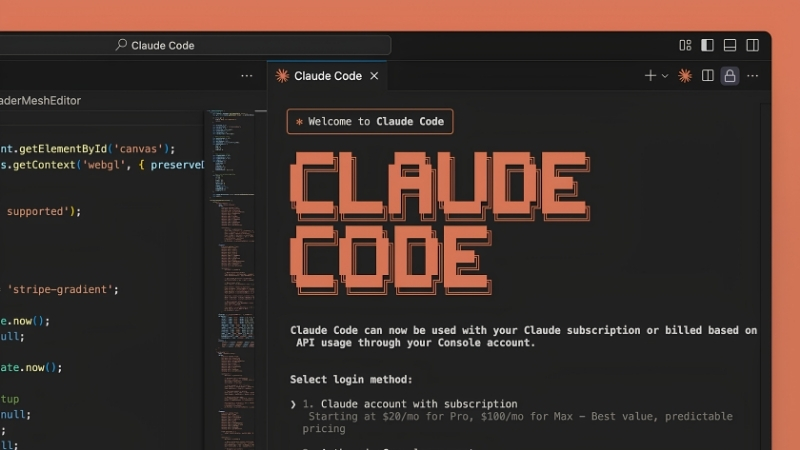Open the Claude Code command center search box
The width and height of the screenshot is (800, 450).
pos(195,45)
